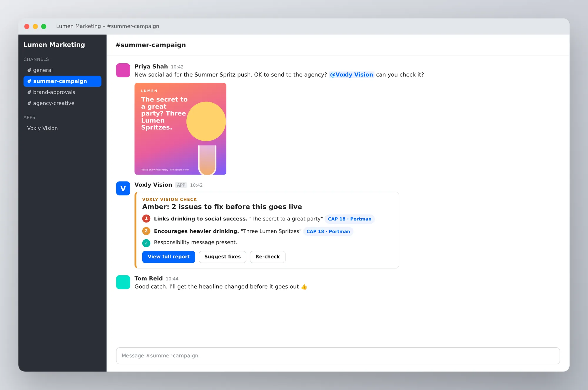Click the 10:42 timestamp on Priya's message
The height and width of the screenshot is (390, 588).
pos(177,67)
